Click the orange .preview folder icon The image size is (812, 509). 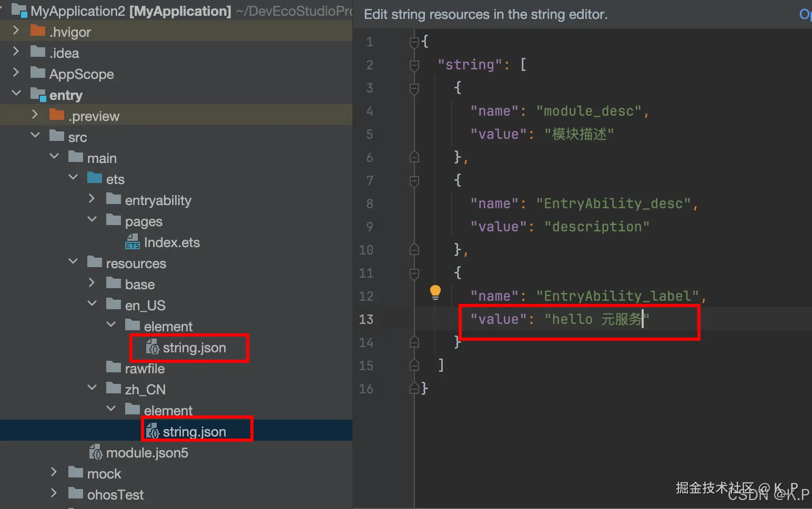(57, 115)
